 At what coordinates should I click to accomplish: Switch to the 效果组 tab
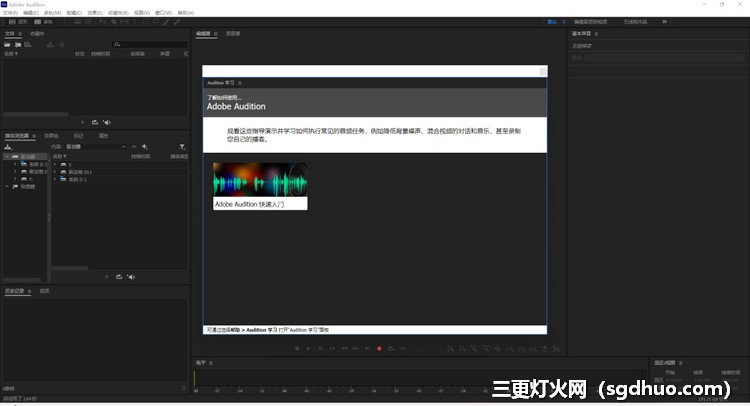tap(51, 136)
